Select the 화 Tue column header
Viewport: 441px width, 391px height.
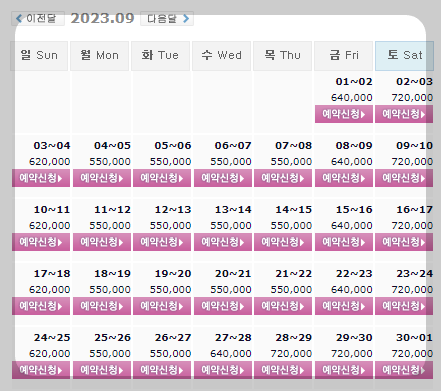pyautogui.click(x=160, y=56)
